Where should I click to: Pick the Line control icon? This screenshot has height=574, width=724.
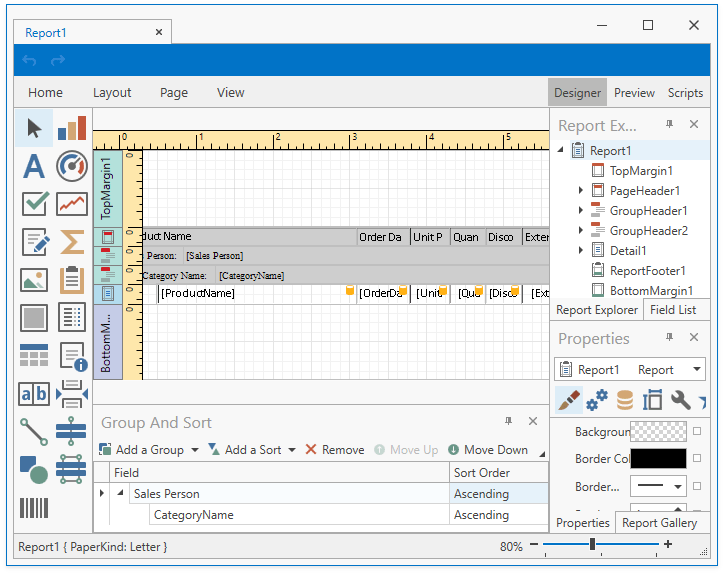pyautogui.click(x=34, y=432)
